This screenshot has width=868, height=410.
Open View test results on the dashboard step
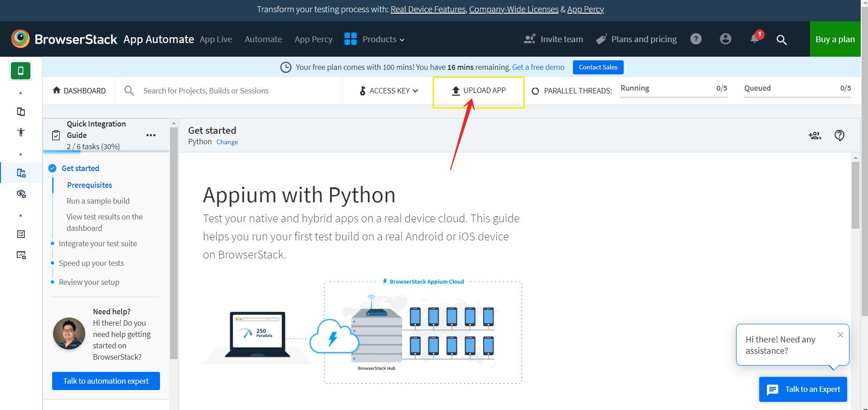coord(105,222)
